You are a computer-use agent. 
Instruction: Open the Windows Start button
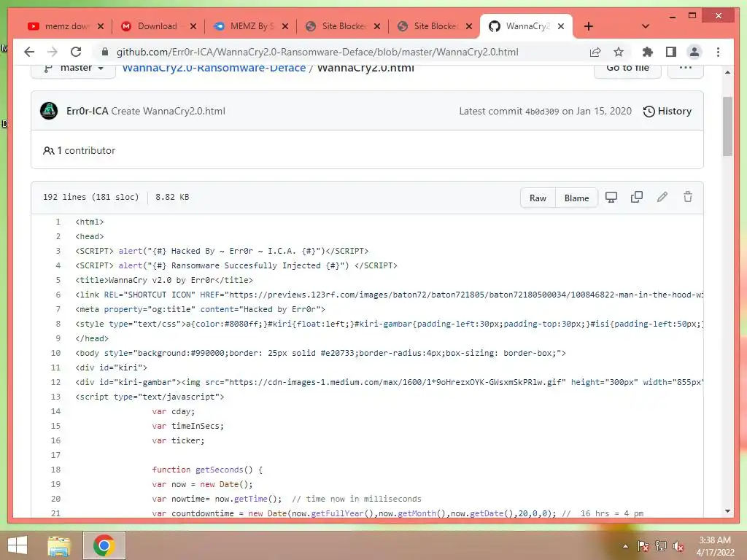click(x=18, y=545)
